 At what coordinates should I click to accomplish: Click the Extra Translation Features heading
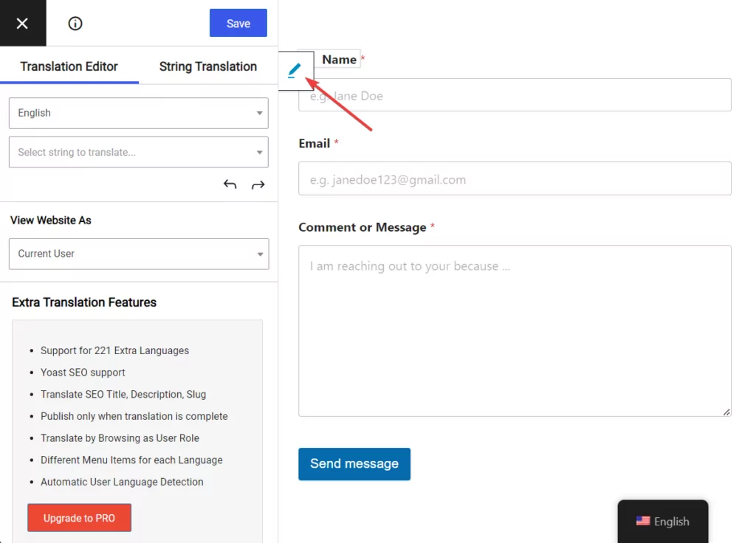pyautogui.click(x=84, y=302)
